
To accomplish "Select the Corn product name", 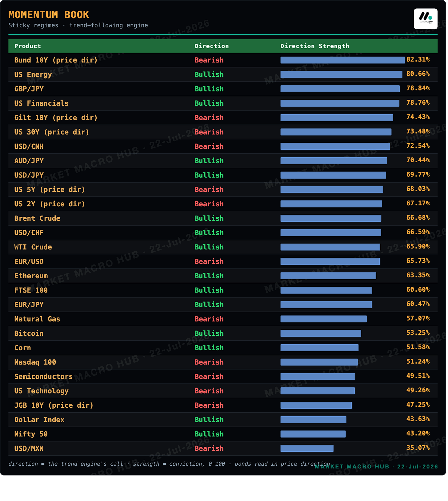I will [23, 348].
